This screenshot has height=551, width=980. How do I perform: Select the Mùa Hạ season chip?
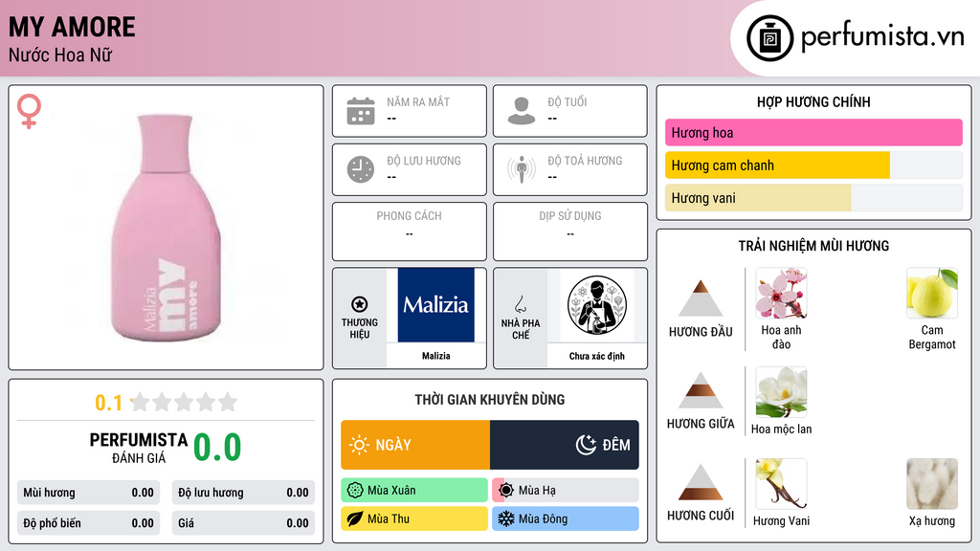pyautogui.click(x=566, y=491)
